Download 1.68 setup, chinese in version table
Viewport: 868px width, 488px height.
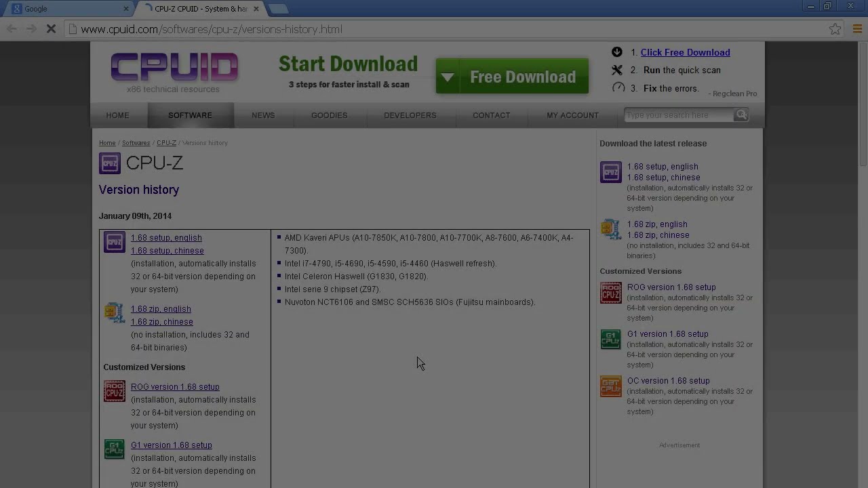click(167, 251)
